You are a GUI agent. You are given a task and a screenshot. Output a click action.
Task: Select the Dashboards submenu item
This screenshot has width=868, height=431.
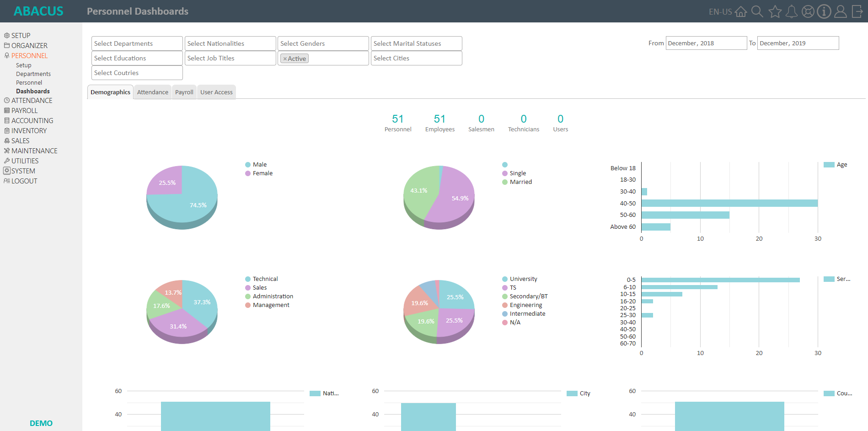click(x=33, y=91)
